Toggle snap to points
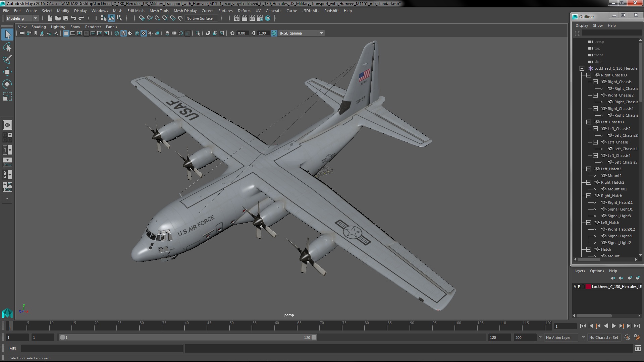This screenshot has height=362, width=644. (157, 18)
